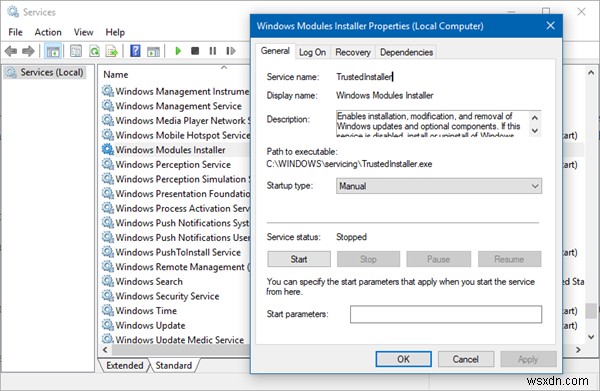Screen dimensions: 600x391
Task: Open the Startup type dropdown
Action: pyautogui.click(x=439, y=186)
